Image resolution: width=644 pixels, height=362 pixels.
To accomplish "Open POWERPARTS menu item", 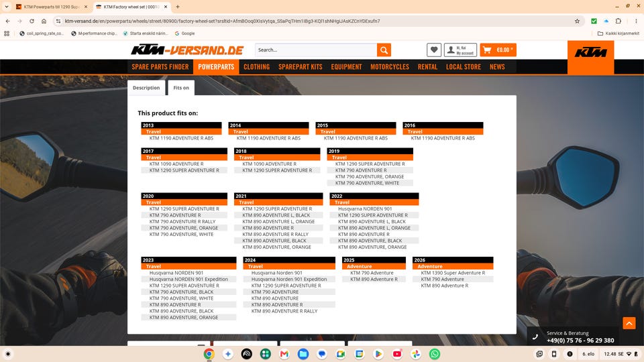I will 216,67.
